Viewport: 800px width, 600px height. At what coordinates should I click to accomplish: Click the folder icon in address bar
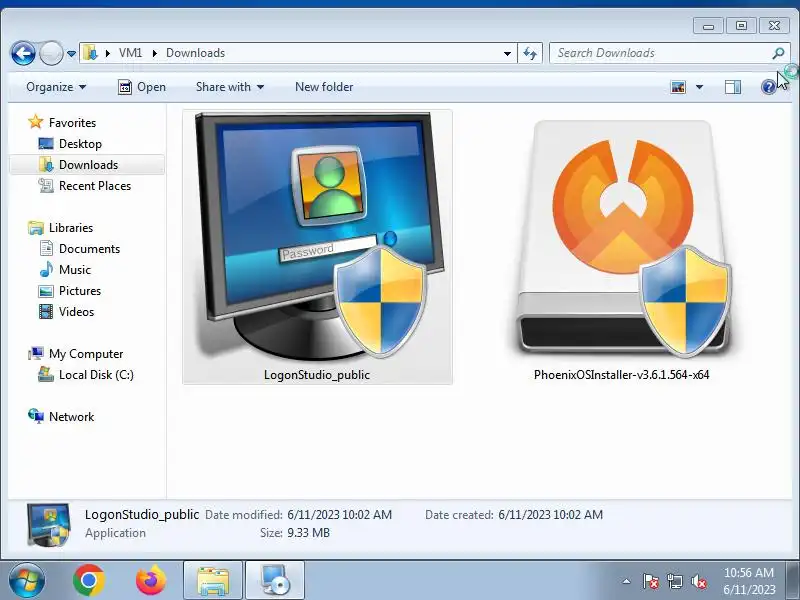(90, 53)
